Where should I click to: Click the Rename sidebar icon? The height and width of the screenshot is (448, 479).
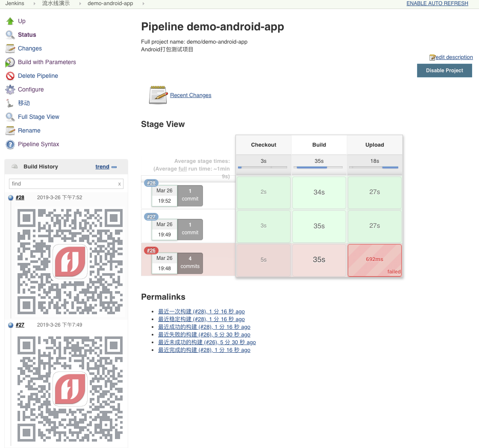(10, 130)
